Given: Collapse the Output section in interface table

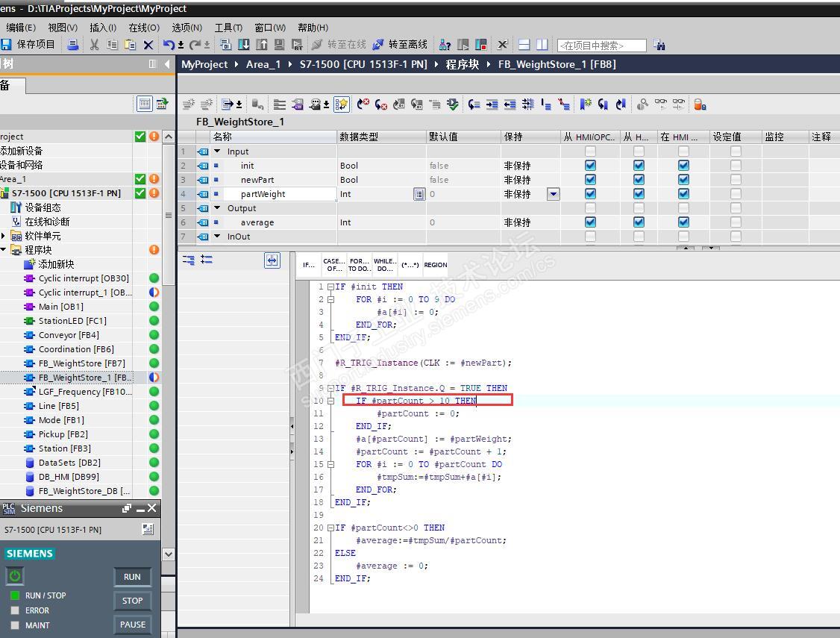Looking at the screenshot, I should click(x=217, y=208).
